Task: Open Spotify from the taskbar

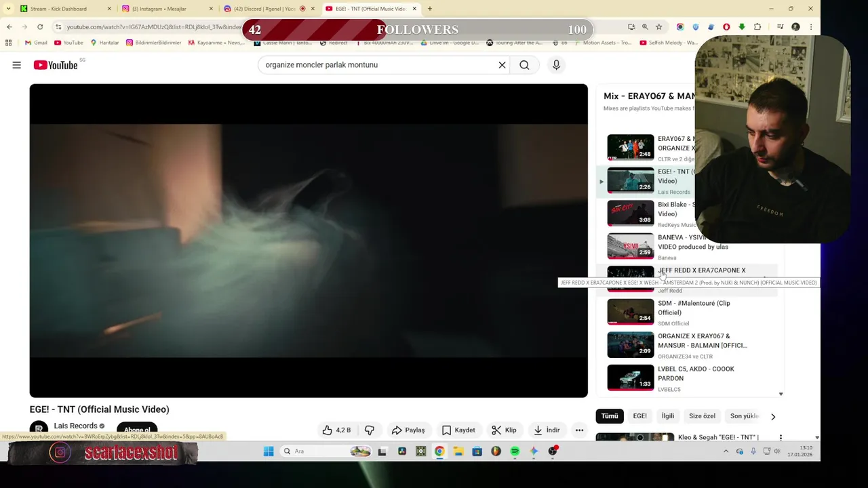Action: tap(515, 451)
